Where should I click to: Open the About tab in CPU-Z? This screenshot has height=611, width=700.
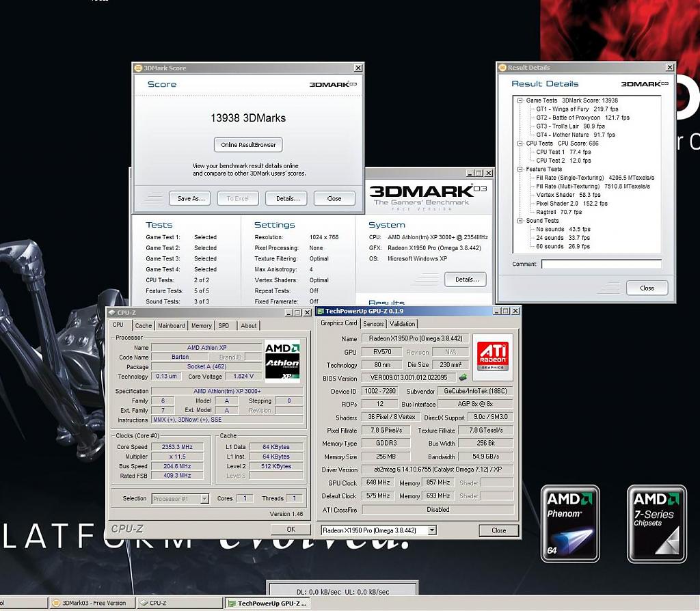coord(249,326)
